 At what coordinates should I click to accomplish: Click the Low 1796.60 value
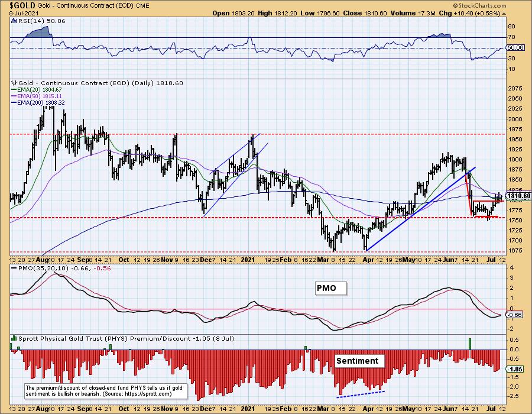click(x=320, y=13)
